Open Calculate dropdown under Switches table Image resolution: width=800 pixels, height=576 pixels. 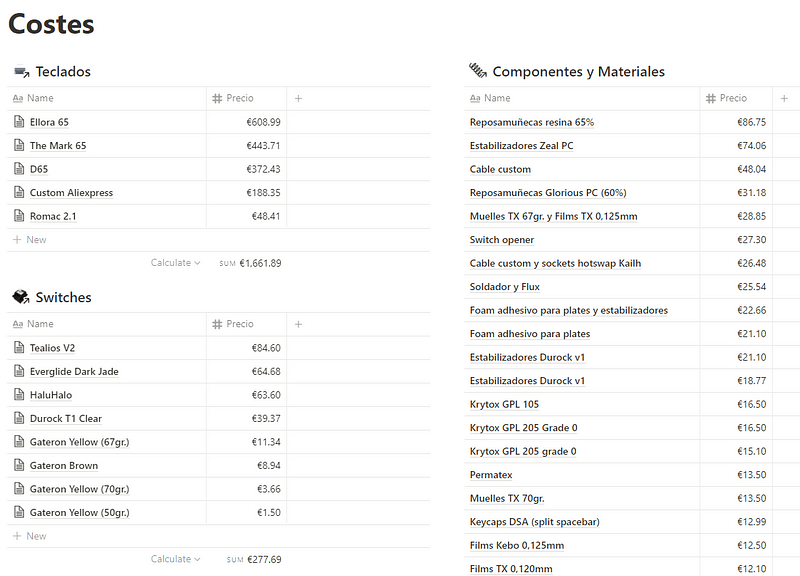click(175, 559)
